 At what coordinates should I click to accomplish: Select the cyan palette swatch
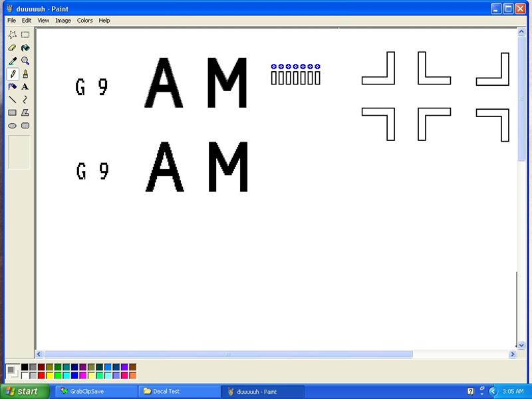coord(66,376)
